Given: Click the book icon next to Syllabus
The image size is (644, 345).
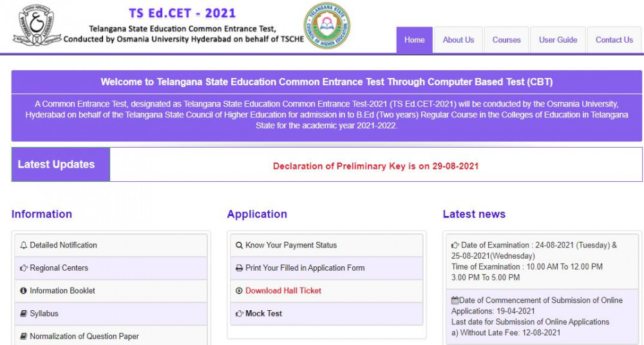Looking at the screenshot, I should point(24,313).
